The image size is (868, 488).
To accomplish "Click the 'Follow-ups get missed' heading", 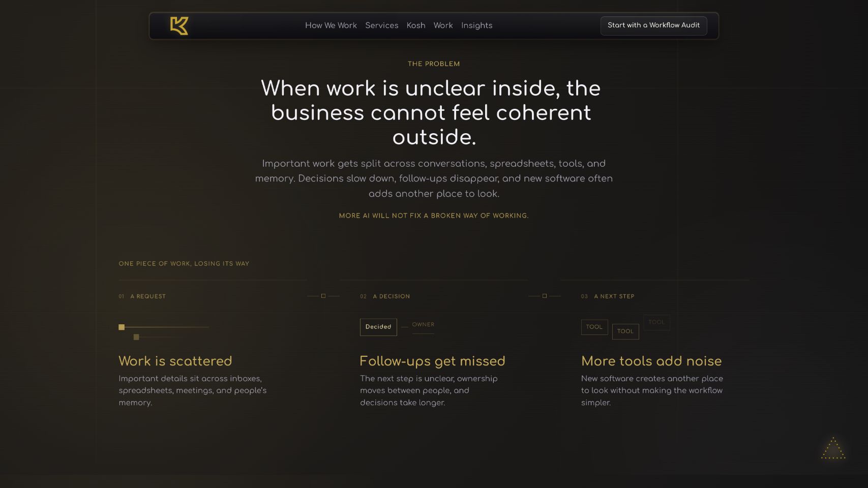I will pos(432,361).
